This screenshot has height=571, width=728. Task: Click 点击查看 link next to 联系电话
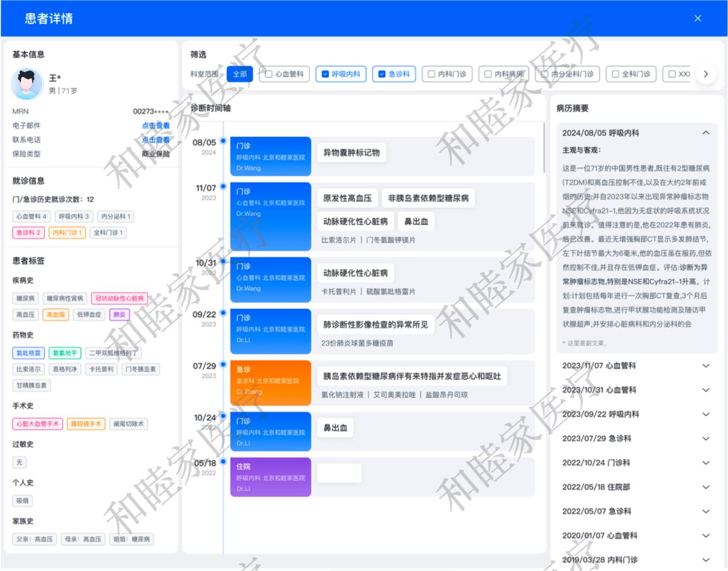point(156,140)
